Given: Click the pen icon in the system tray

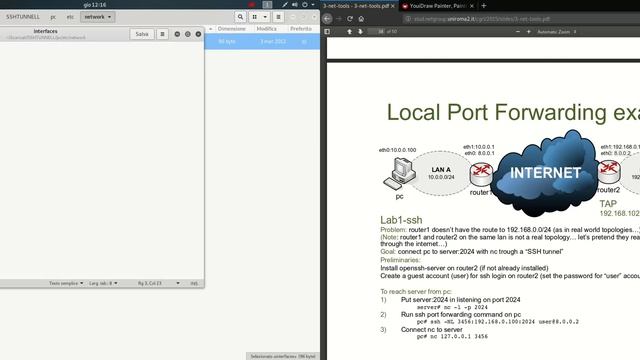Looking at the screenshot, I should (x=285, y=5).
